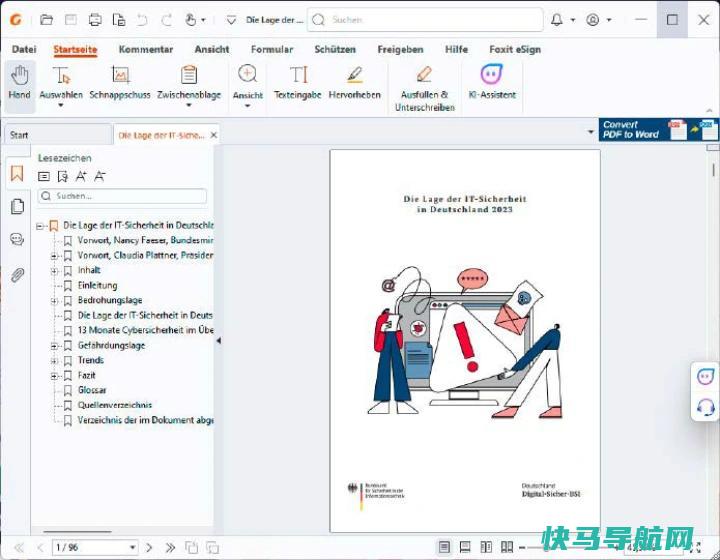Select the Hervorheben highlighter tool
Image resolution: width=720 pixels, height=560 pixels.
[354, 84]
